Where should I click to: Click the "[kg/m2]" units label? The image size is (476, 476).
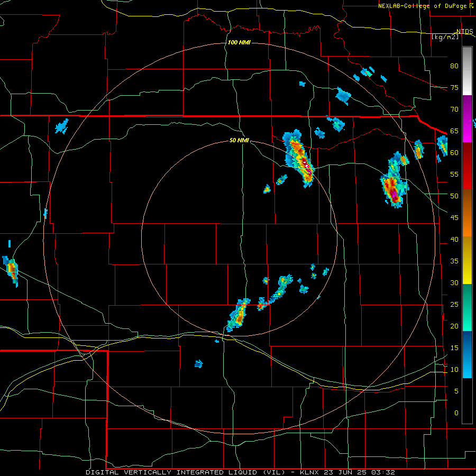(x=445, y=37)
